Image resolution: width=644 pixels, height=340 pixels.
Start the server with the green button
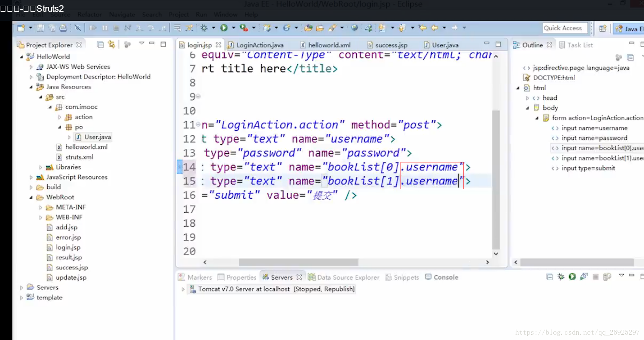click(x=572, y=277)
